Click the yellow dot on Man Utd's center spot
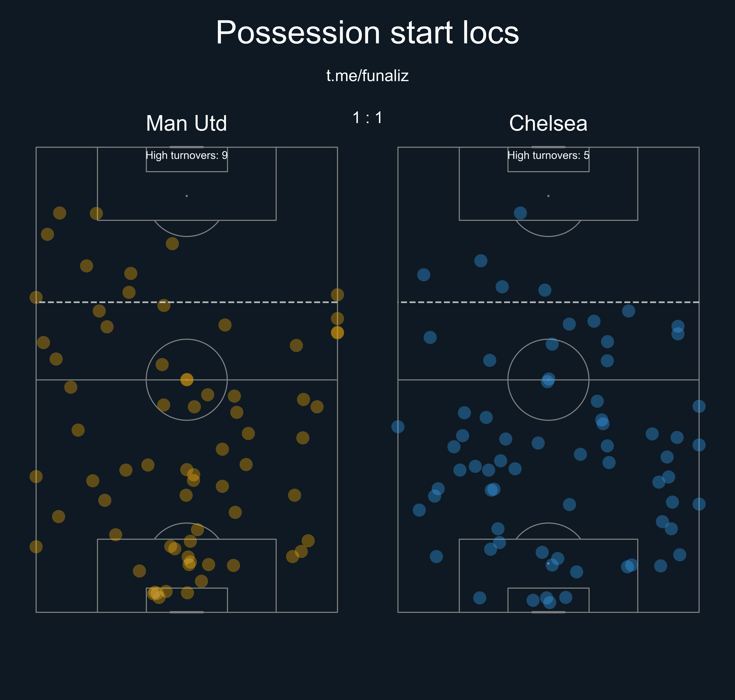Viewport: 735px width, 700px height. point(186,380)
